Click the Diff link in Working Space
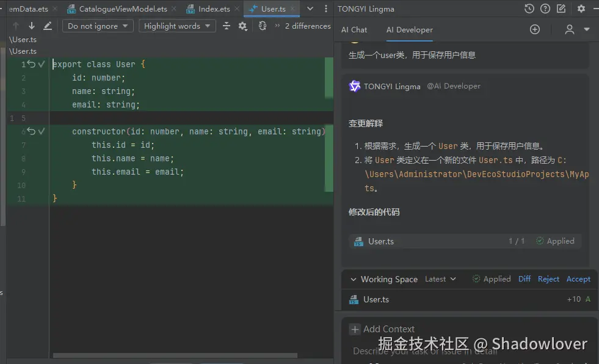The height and width of the screenshot is (364, 599). (524, 279)
